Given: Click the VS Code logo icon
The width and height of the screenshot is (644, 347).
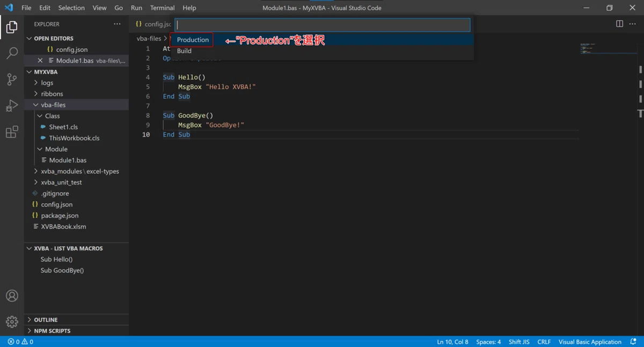Looking at the screenshot, I should (x=9, y=8).
